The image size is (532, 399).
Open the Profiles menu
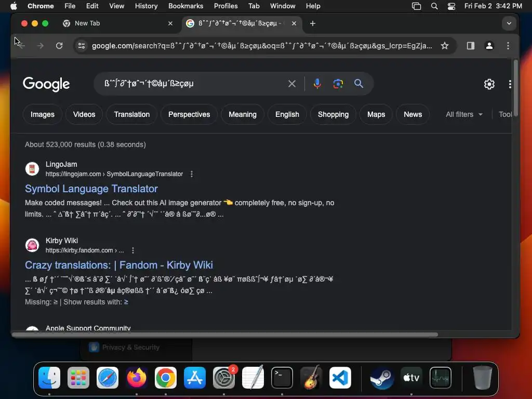pyautogui.click(x=225, y=6)
